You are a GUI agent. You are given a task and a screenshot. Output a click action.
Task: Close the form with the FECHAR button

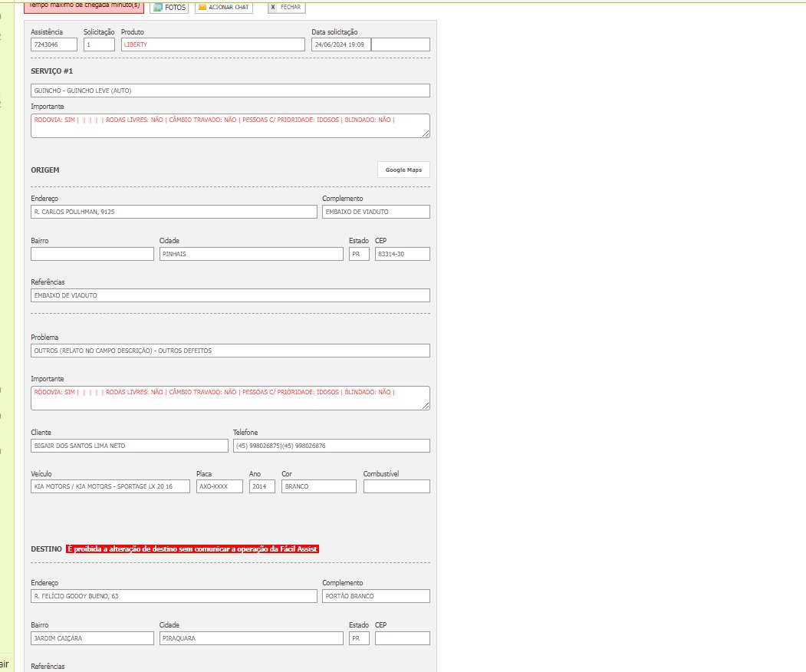point(286,7)
